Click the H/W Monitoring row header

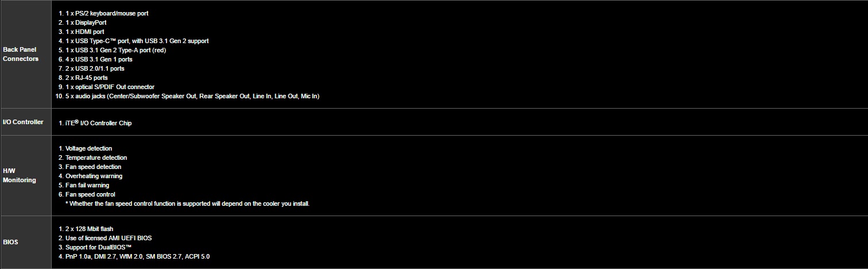click(20, 175)
